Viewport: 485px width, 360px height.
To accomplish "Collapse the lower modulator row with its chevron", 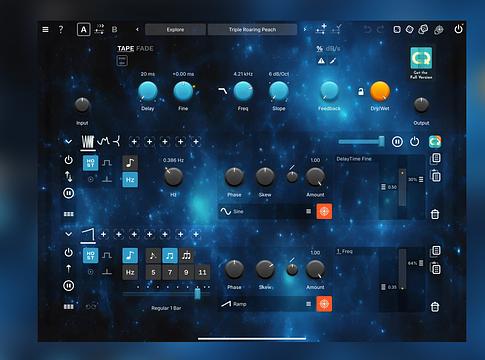I will [68, 234].
